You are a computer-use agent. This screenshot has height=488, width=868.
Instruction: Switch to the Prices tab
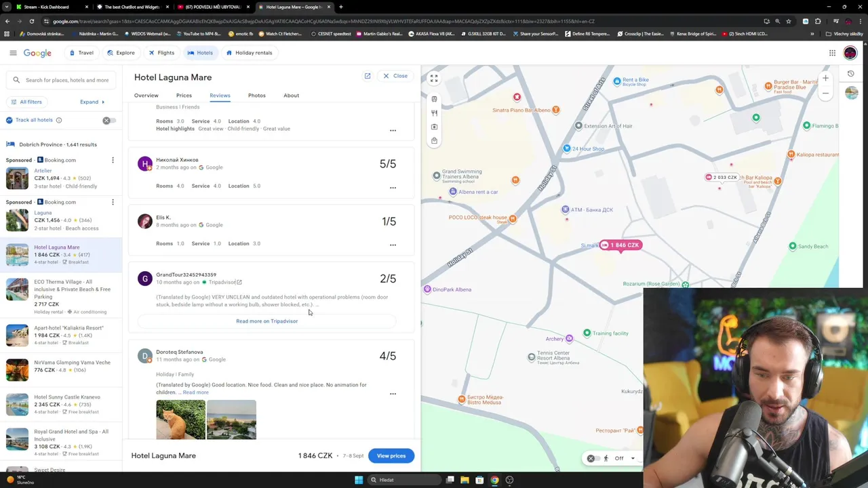pos(184,96)
